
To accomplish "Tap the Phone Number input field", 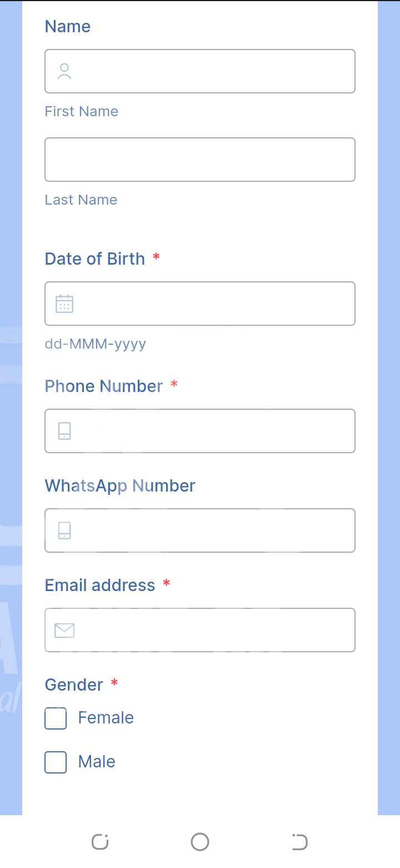I will 211,431.
